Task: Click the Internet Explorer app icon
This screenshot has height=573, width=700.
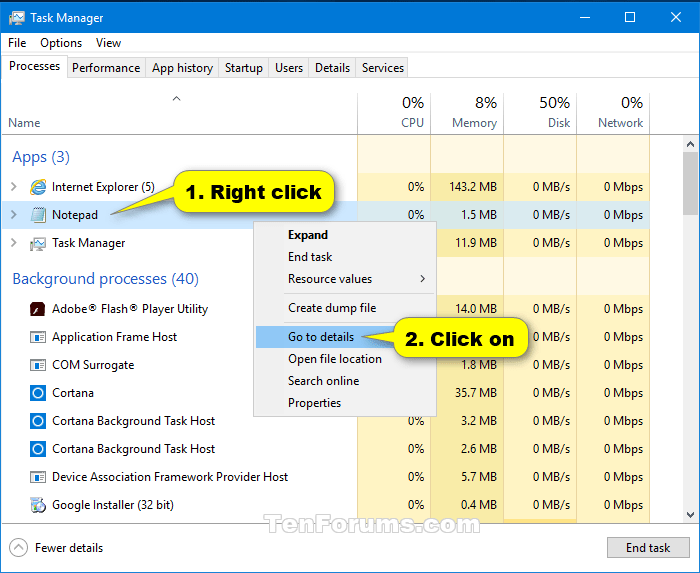Action: click(38, 187)
